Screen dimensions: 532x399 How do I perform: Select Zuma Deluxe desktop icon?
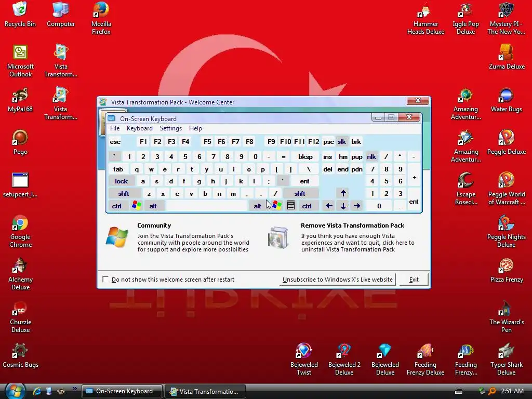(507, 57)
